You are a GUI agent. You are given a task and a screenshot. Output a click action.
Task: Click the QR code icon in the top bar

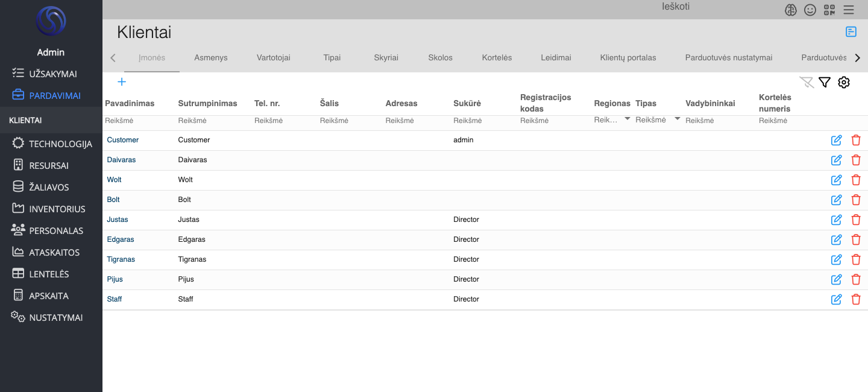pyautogui.click(x=829, y=10)
